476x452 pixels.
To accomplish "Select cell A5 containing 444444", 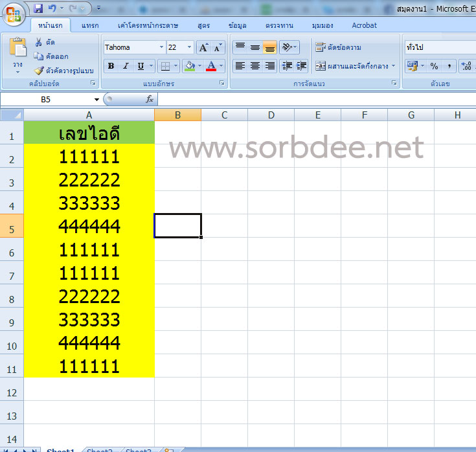I will (89, 226).
